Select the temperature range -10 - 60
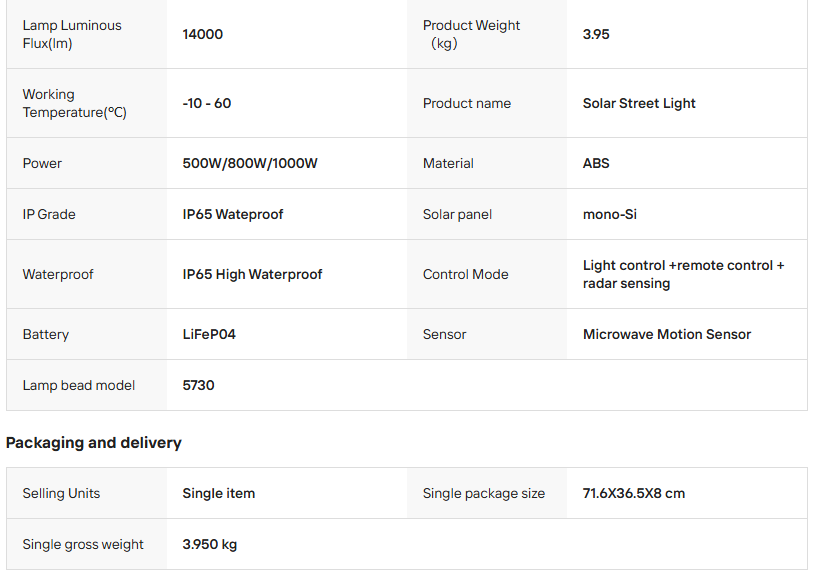 (x=207, y=103)
